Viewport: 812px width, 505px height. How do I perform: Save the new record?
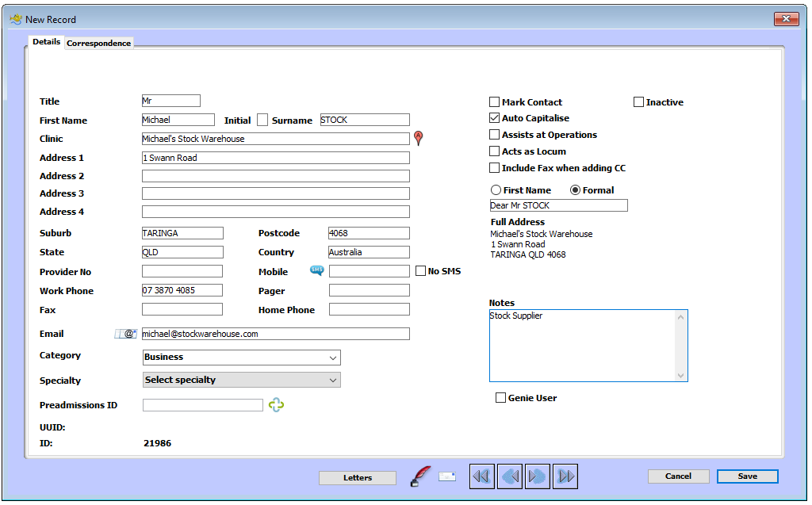pyautogui.click(x=746, y=476)
